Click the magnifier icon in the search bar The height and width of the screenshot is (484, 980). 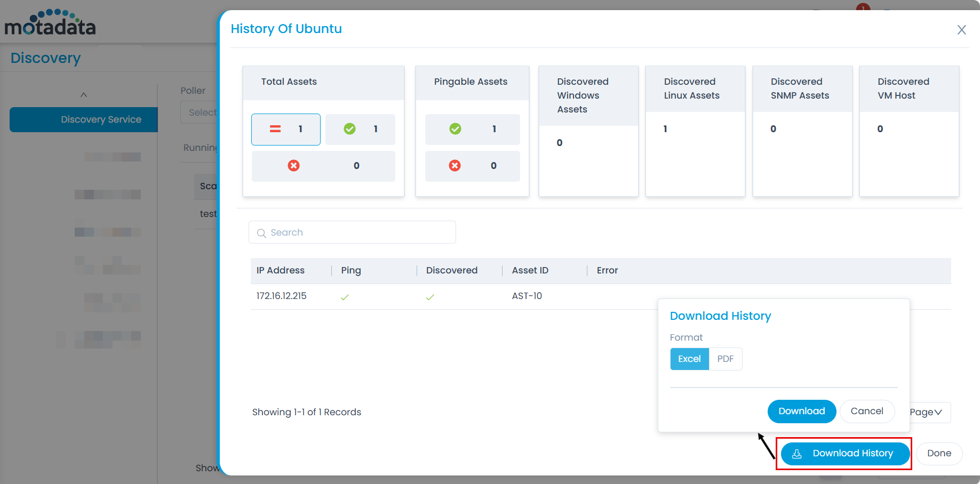[261, 233]
